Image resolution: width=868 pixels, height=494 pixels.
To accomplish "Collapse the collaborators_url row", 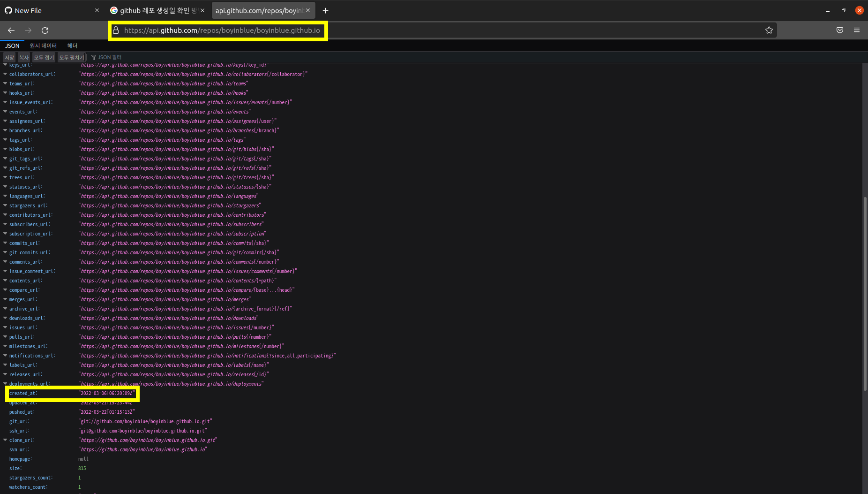I will (5, 74).
